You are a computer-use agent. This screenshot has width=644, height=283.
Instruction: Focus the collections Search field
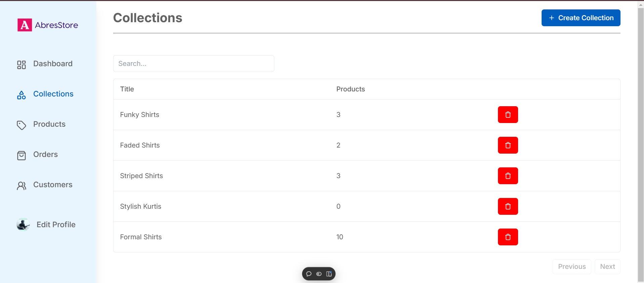(193, 64)
